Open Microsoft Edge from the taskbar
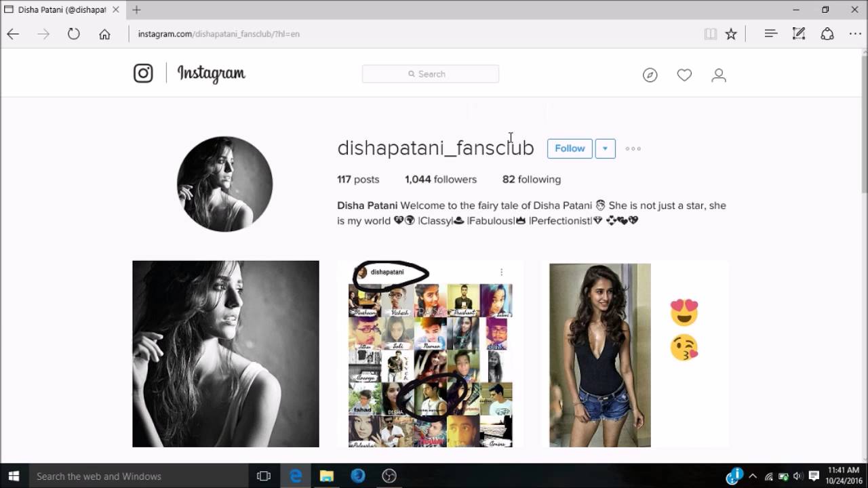 [296, 476]
